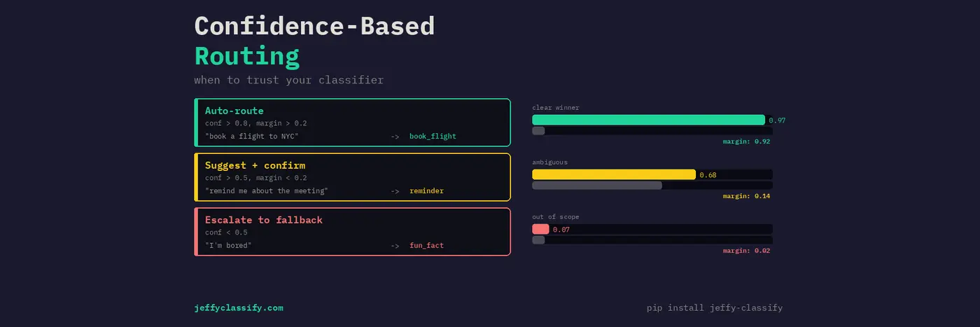Image resolution: width=980 pixels, height=327 pixels.
Task: Click the "book a flight to NYC" example
Action: pyautogui.click(x=252, y=136)
